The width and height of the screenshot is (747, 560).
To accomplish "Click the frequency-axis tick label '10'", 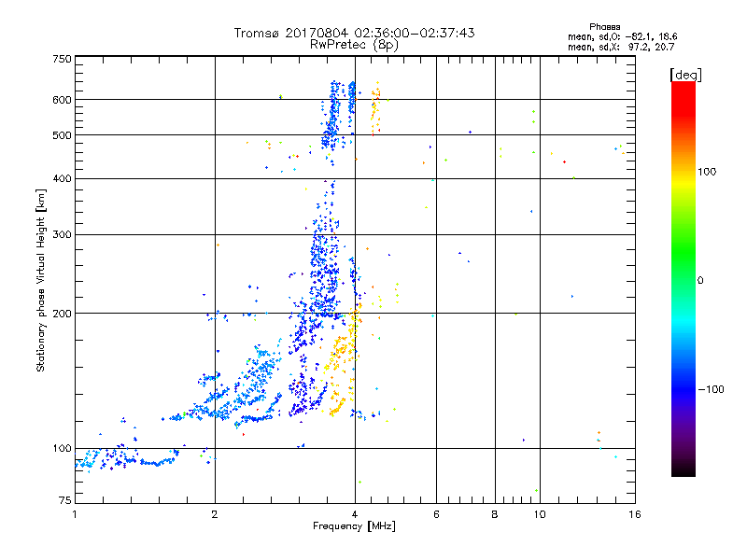I will tap(540, 514).
